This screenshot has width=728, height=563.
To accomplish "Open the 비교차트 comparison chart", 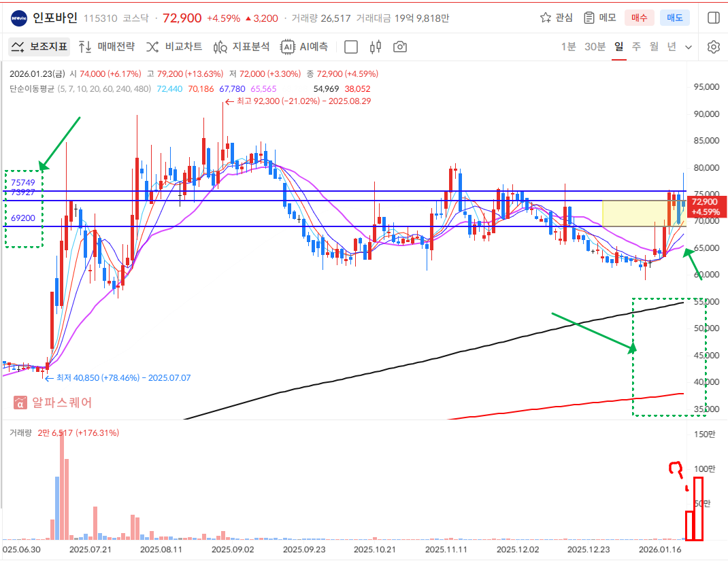I will pos(174,47).
